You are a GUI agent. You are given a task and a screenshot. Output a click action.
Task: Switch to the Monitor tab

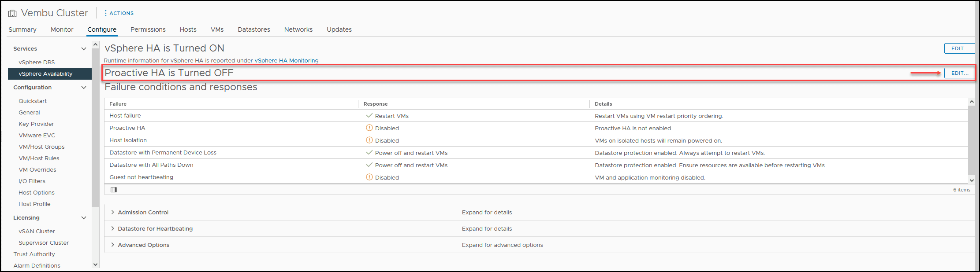[x=62, y=29]
